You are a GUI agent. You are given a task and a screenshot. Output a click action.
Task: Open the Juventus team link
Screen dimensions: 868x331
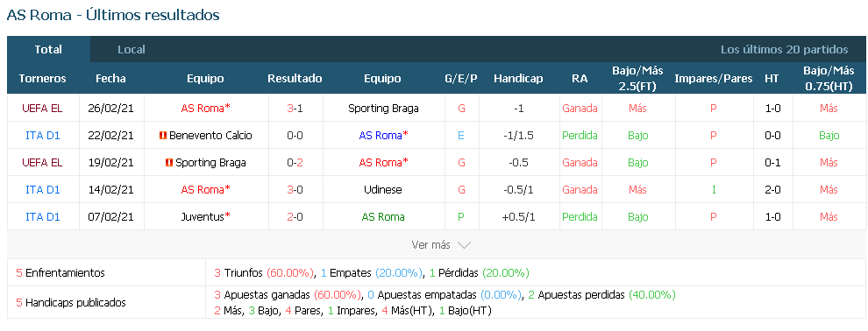click(202, 216)
